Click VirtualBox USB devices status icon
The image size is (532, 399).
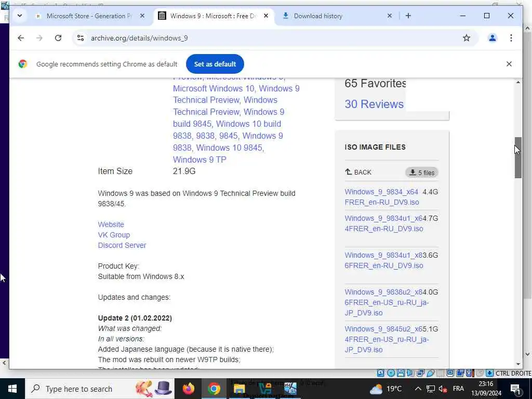tap(431, 373)
